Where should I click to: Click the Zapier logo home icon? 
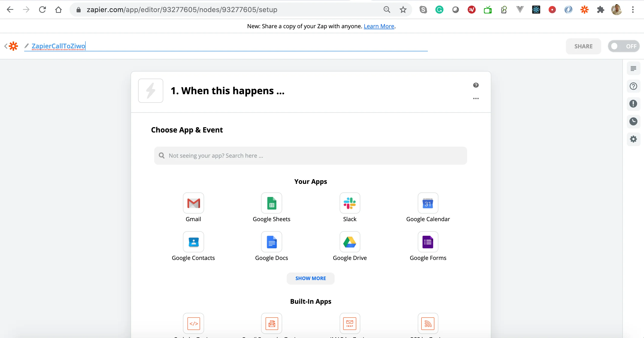pyautogui.click(x=13, y=46)
